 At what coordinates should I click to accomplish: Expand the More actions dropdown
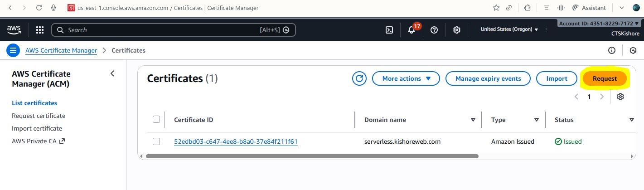point(406,78)
